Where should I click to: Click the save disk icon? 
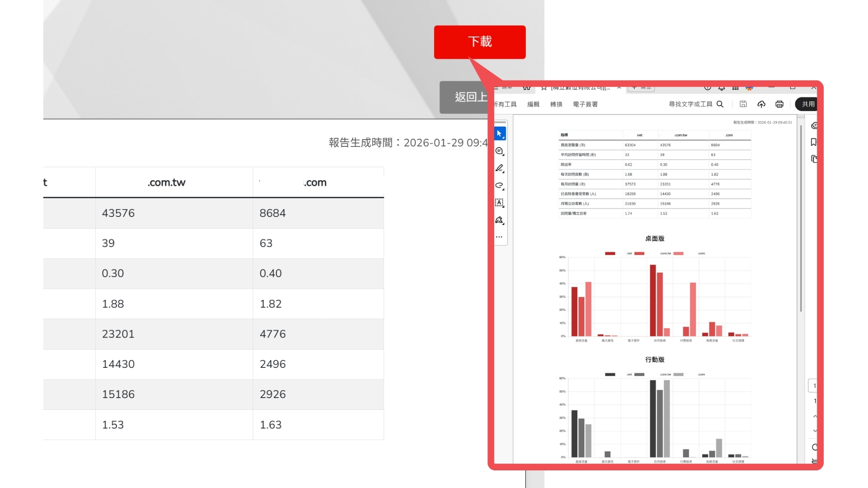[x=743, y=104]
